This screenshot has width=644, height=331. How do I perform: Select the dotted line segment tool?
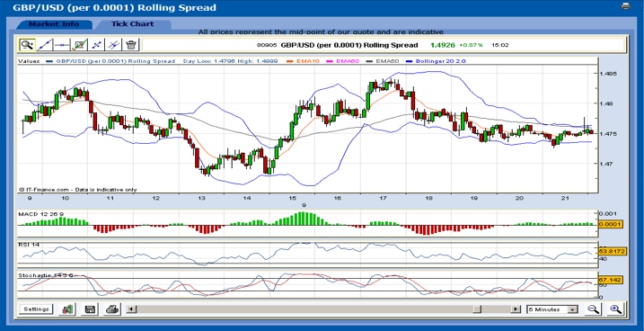coord(96,45)
